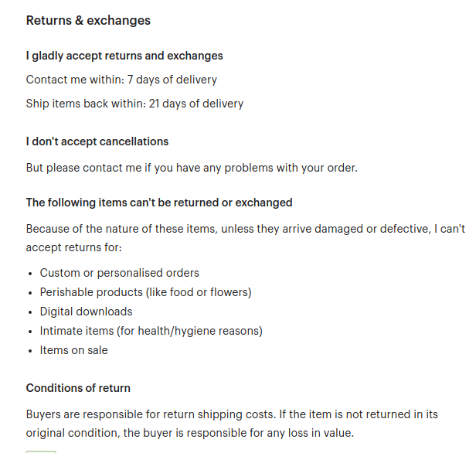Select the 'Items on sale' list item
This screenshot has height=453, width=476.
73,350
